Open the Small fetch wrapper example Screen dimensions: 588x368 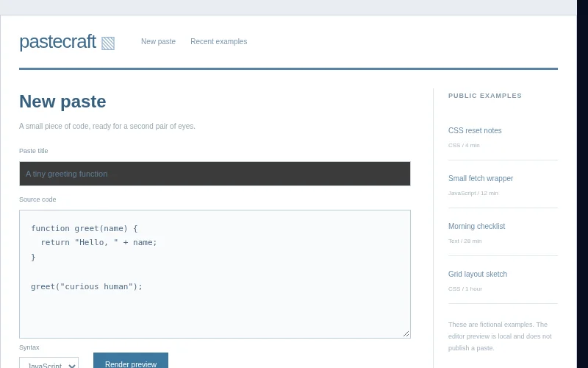(x=481, y=178)
